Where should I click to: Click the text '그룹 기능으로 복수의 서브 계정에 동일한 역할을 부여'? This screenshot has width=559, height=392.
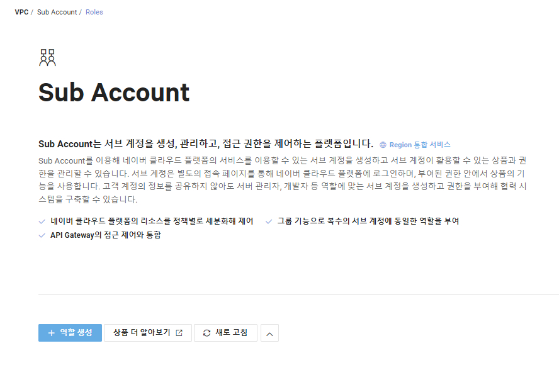click(x=368, y=221)
